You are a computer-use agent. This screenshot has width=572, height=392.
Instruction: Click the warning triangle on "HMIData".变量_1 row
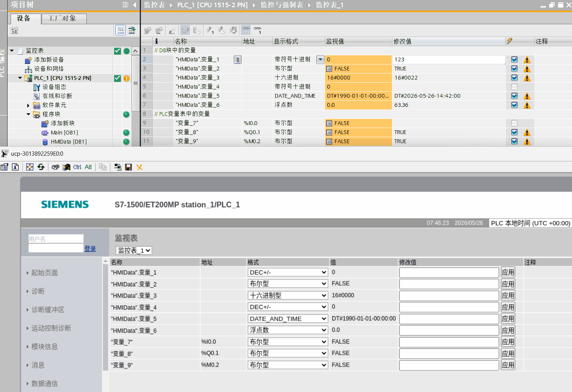(527, 60)
